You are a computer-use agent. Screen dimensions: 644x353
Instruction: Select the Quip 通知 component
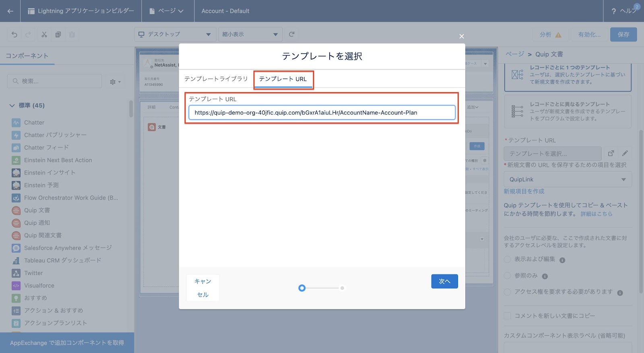[x=31, y=222]
